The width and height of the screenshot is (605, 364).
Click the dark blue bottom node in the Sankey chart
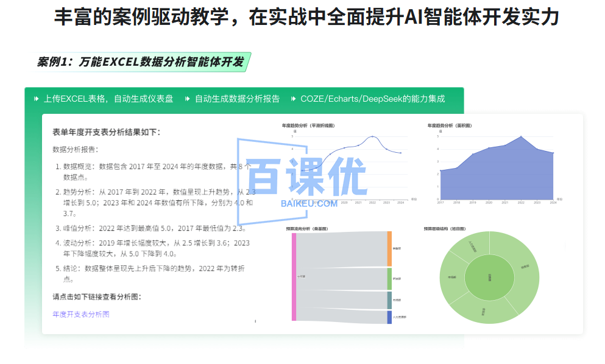(x=390, y=317)
